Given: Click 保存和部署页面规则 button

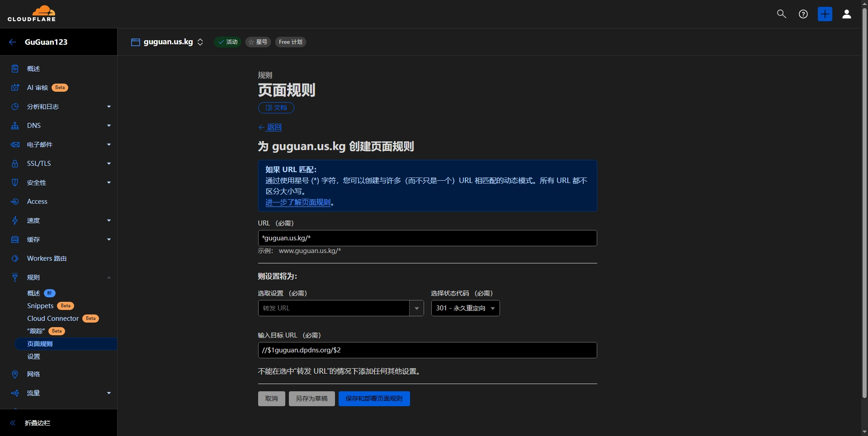Looking at the screenshot, I should point(374,398).
